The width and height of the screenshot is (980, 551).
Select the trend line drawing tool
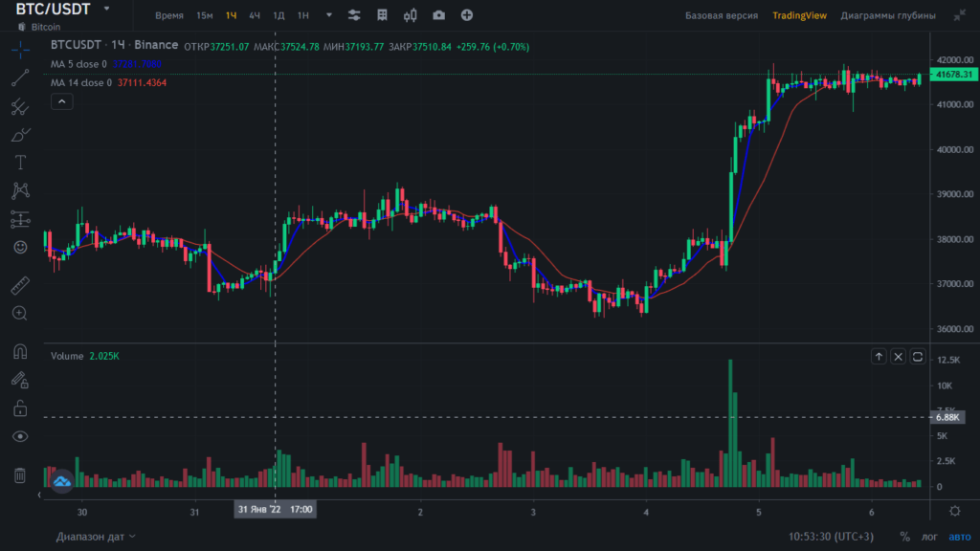point(20,78)
